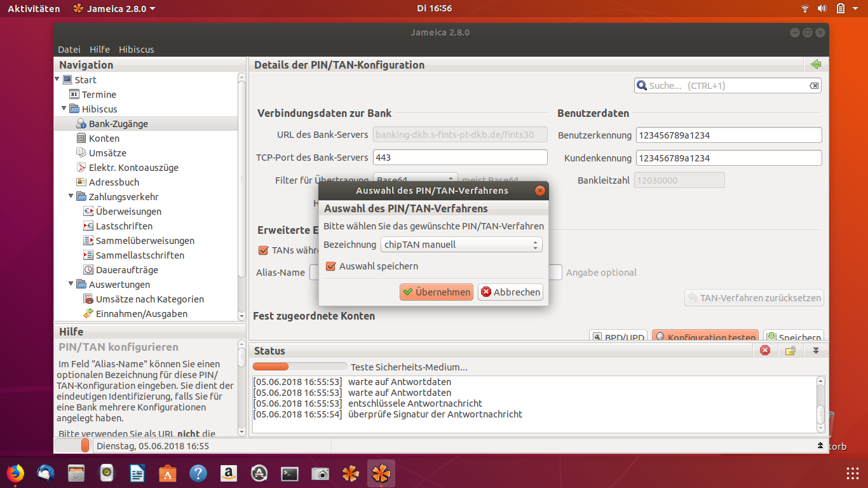Open Umsätze nach Kategorien report
Screen dimensions: 868x488
[x=144, y=299]
